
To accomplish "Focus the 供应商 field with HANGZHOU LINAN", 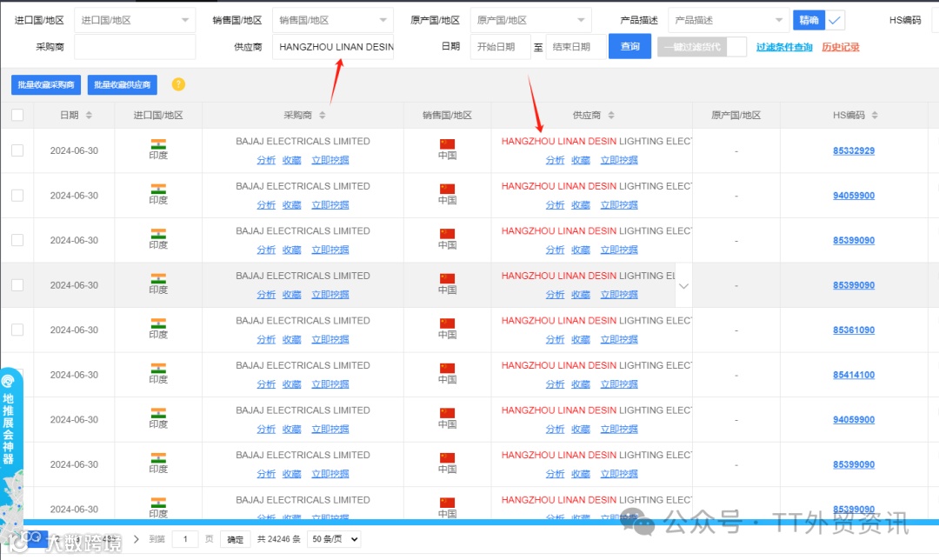I will click(x=333, y=47).
